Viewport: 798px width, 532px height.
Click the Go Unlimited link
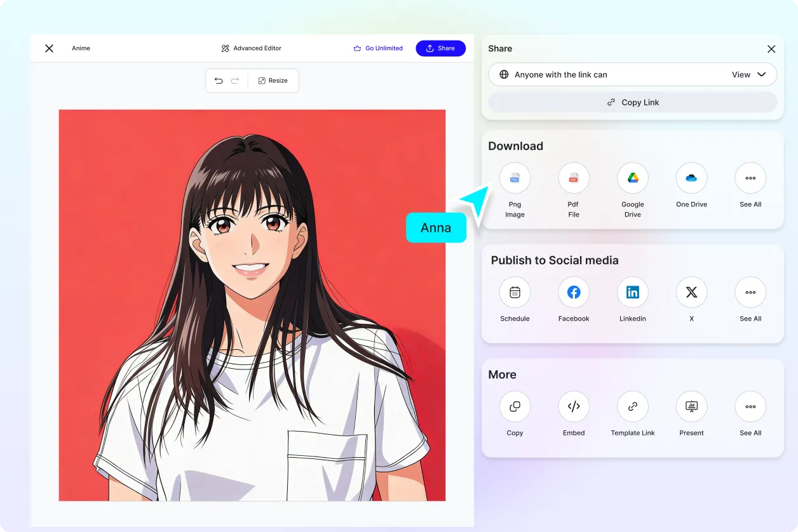point(378,48)
